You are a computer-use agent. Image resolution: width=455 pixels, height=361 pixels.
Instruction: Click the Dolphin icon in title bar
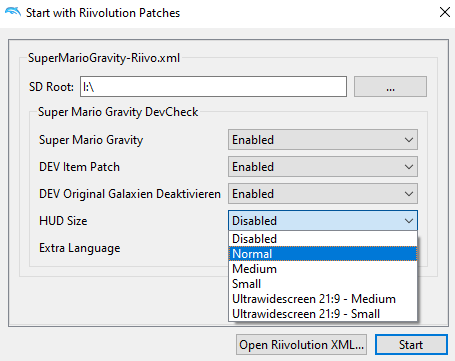(x=13, y=12)
